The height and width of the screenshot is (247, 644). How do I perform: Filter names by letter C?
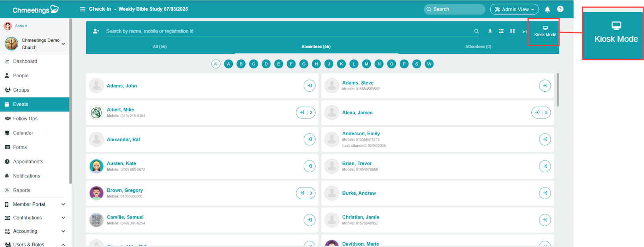(x=254, y=64)
